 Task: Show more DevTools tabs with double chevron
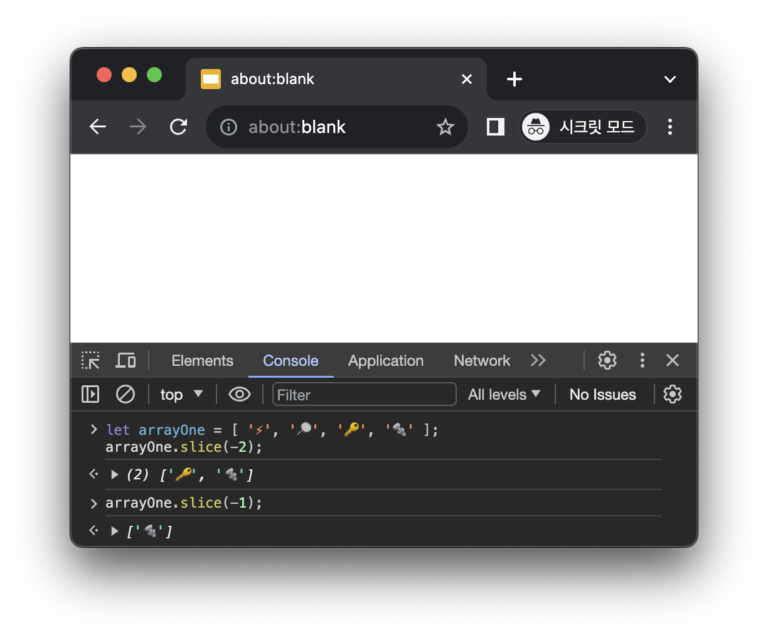tap(538, 360)
